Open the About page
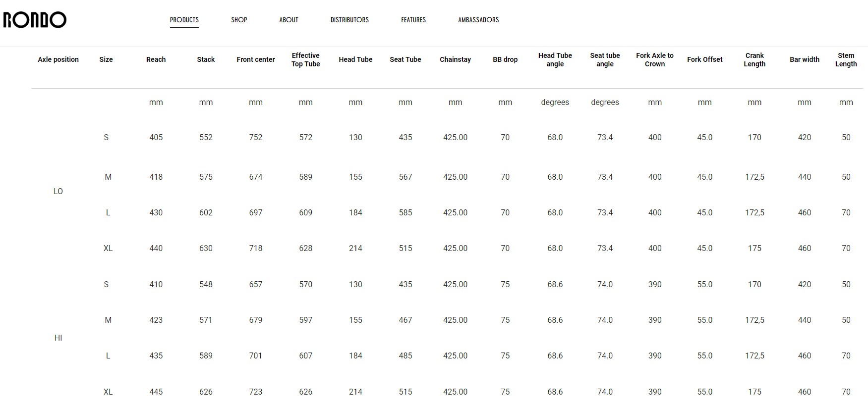868x405 pixels. (289, 20)
